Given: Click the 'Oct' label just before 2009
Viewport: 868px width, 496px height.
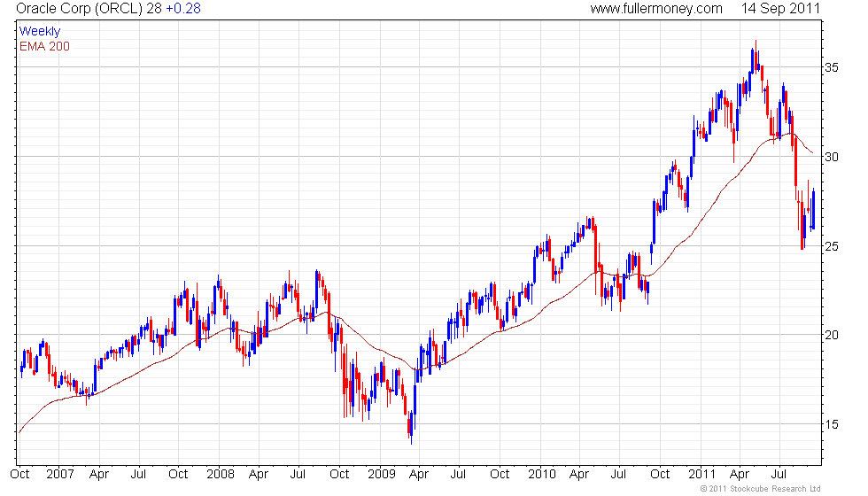Looking at the screenshot, I should (x=339, y=475).
